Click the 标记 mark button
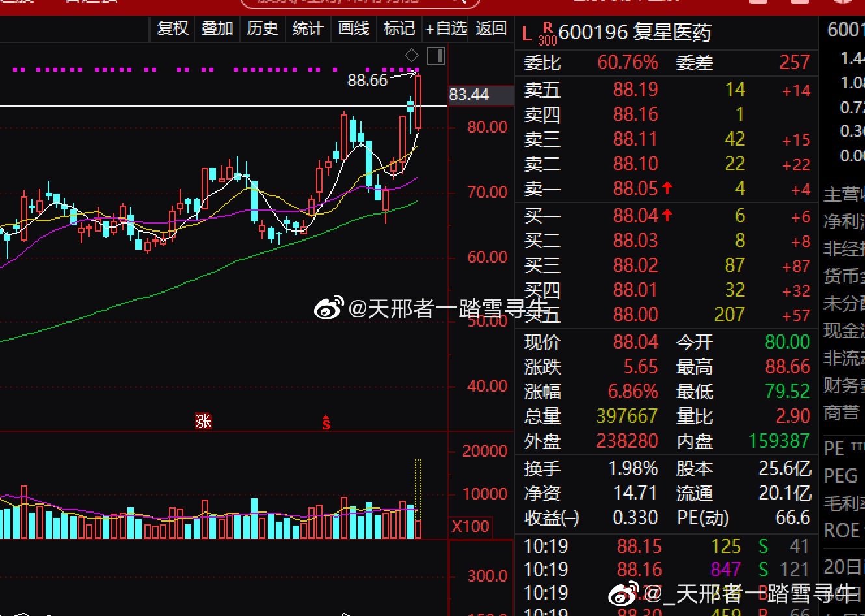 tap(399, 29)
